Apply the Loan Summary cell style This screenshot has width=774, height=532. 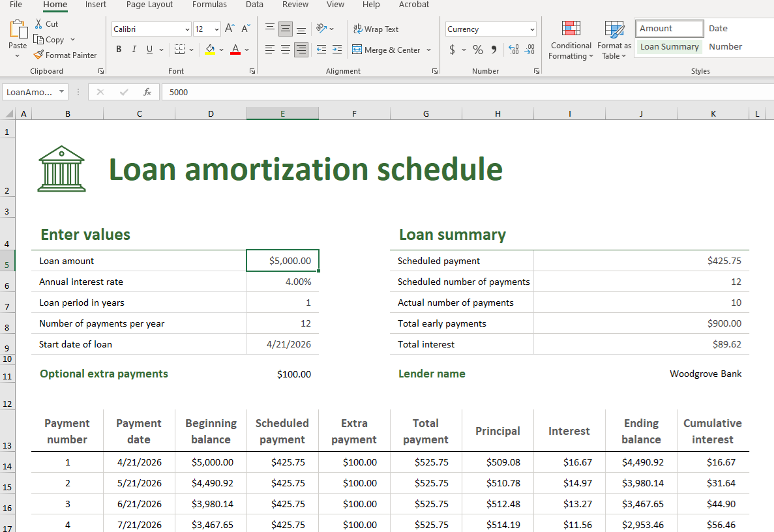pyautogui.click(x=669, y=47)
